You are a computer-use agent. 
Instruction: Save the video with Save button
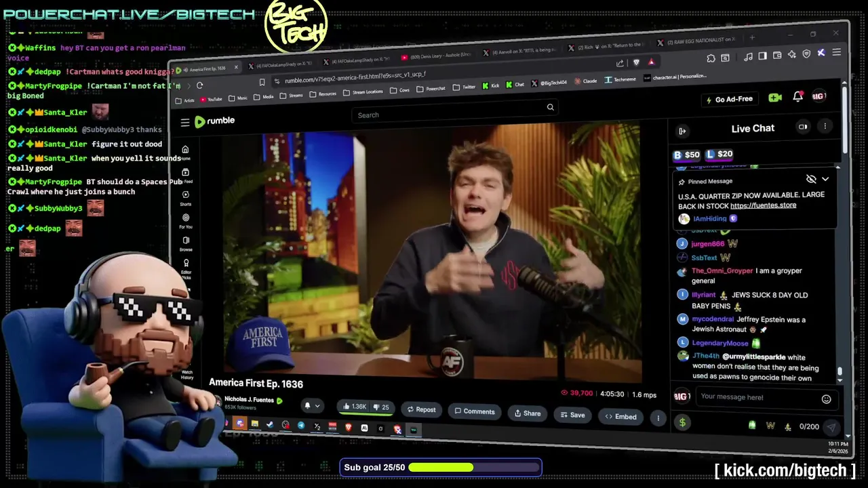point(572,415)
